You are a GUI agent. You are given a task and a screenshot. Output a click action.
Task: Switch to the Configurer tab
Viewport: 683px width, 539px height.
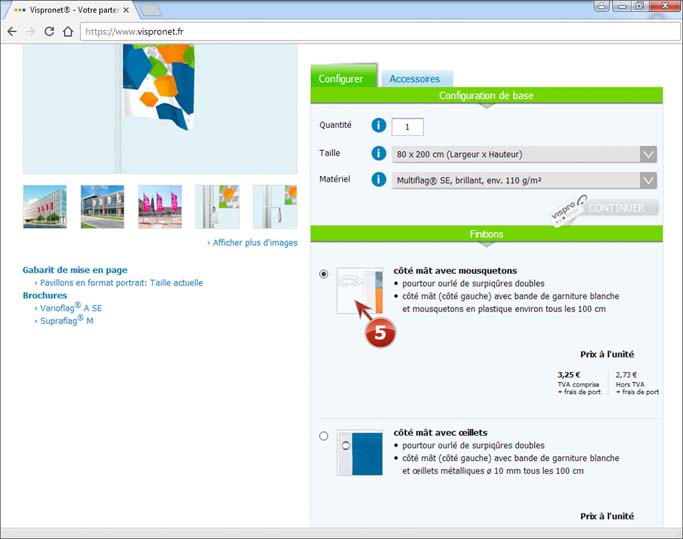[343, 77]
